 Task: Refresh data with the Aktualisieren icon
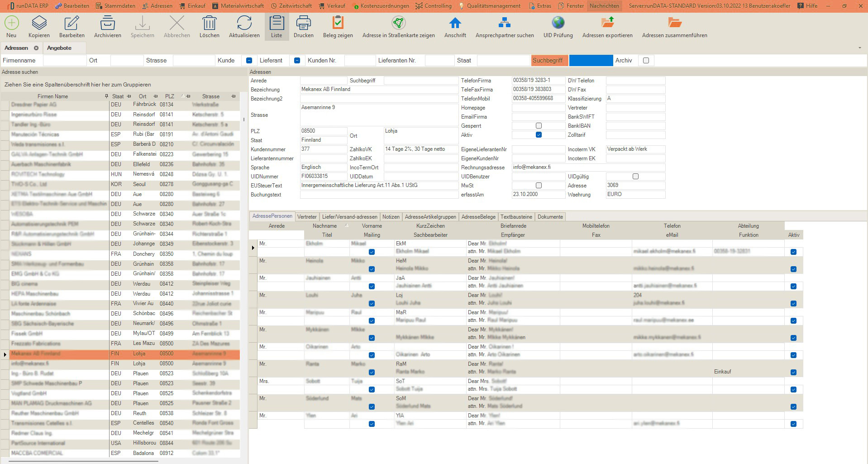point(244,23)
